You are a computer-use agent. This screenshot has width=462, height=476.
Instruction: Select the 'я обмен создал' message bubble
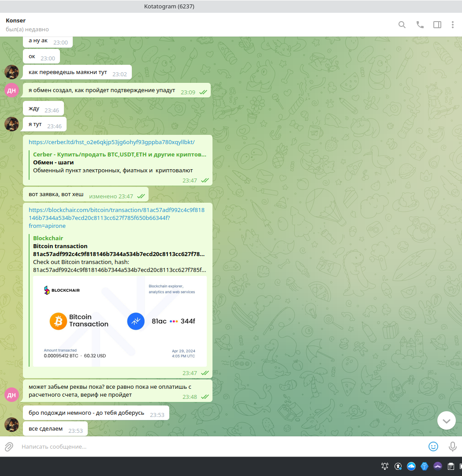(117, 90)
